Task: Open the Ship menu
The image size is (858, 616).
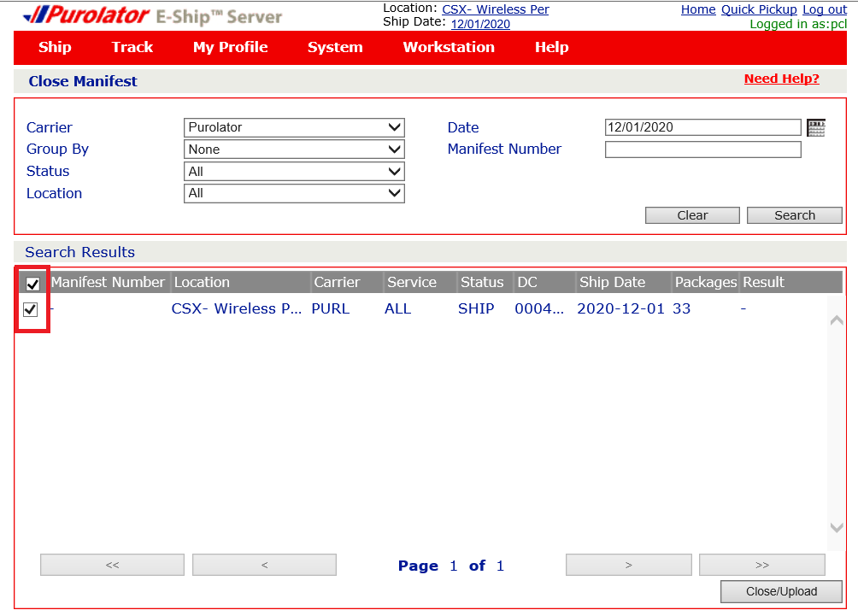Action: (55, 48)
